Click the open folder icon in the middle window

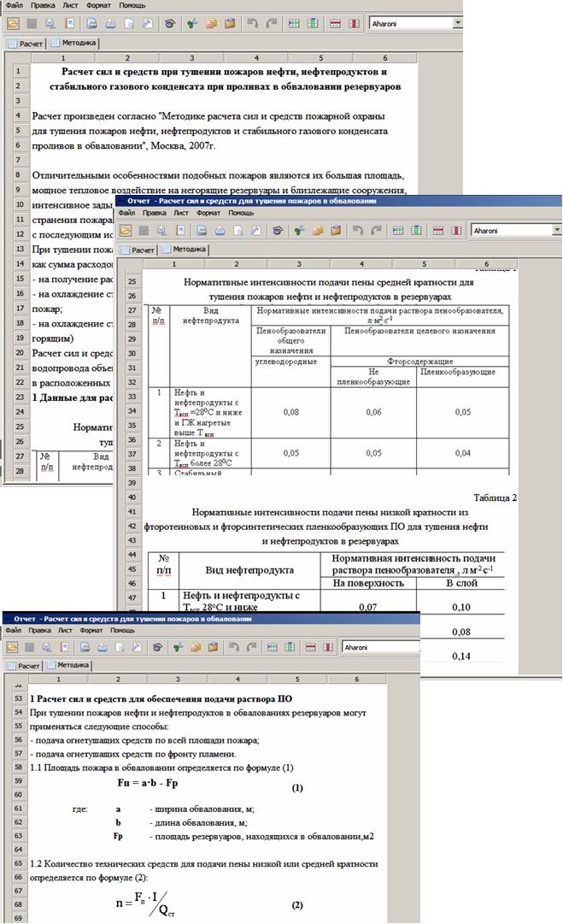pos(126,231)
